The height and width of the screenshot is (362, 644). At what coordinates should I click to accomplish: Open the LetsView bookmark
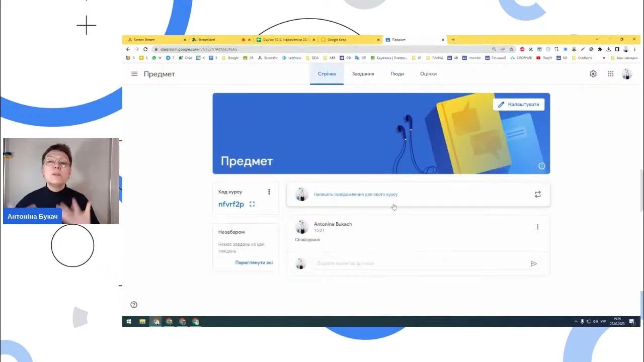point(291,58)
